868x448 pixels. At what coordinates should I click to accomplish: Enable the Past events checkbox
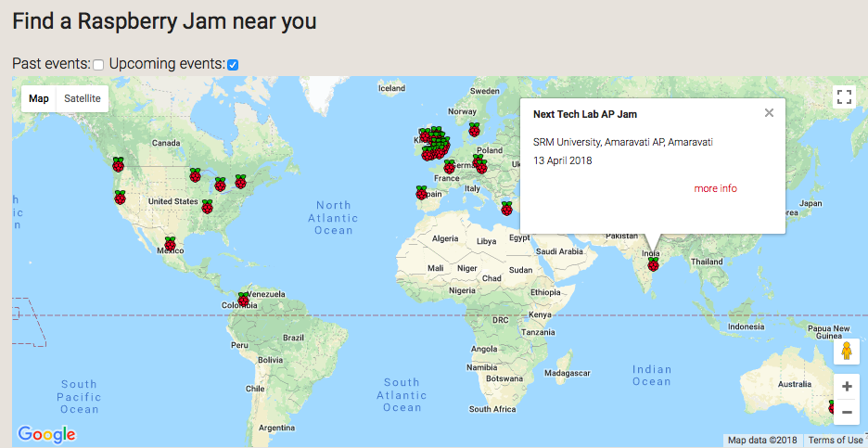click(98, 65)
